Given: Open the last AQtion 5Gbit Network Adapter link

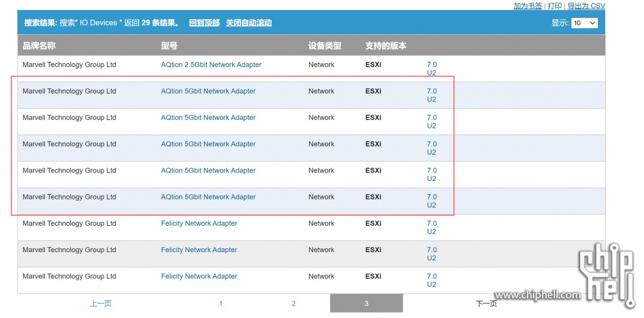Looking at the screenshot, I should tap(208, 197).
